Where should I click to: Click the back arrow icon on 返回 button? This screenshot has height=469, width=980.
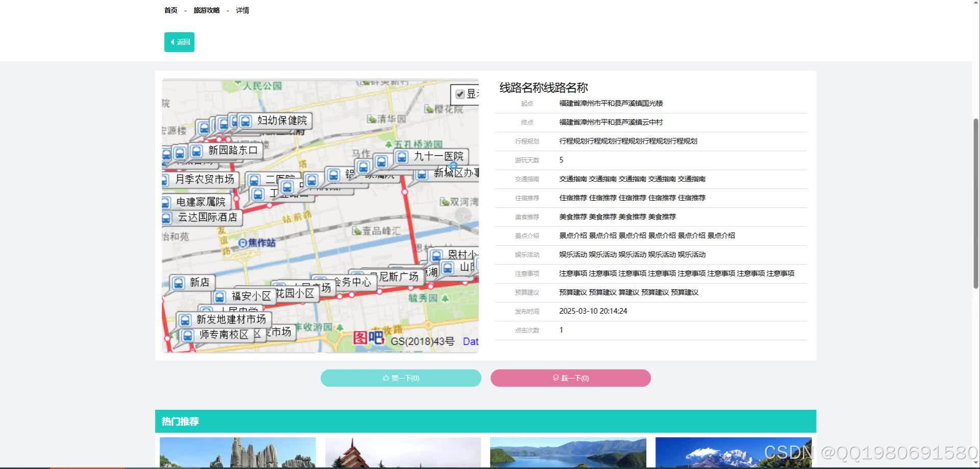coord(173,42)
